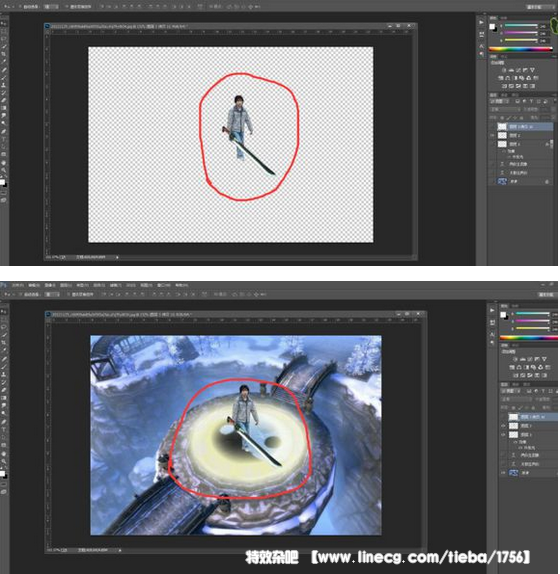Image resolution: width=560 pixels, height=574 pixels.
Task: Open layer kind filter dropdown in transparent-canvas window
Action: (500, 101)
